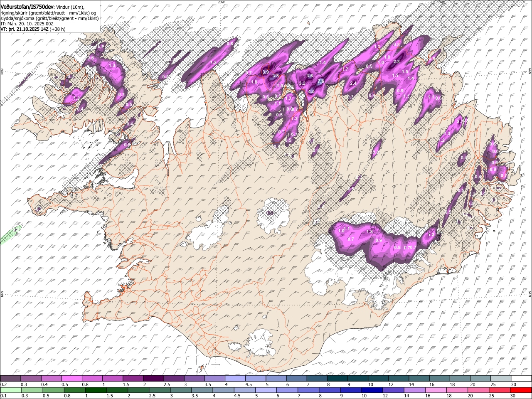The width and height of the screenshot is (532, 399).
Task: Click the '20W' longitude label at top
Action: click(221, 2)
